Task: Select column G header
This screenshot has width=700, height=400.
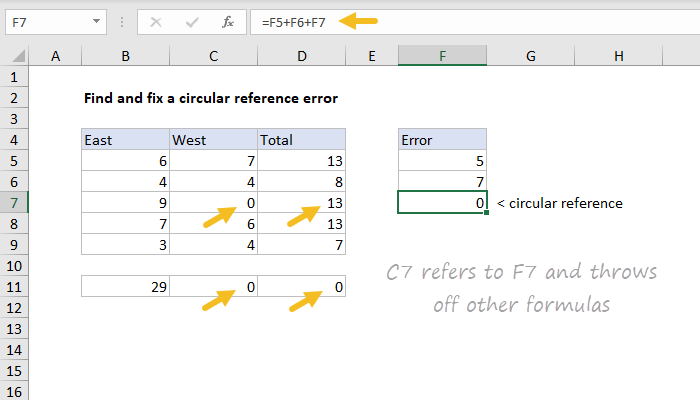Action: (x=530, y=56)
